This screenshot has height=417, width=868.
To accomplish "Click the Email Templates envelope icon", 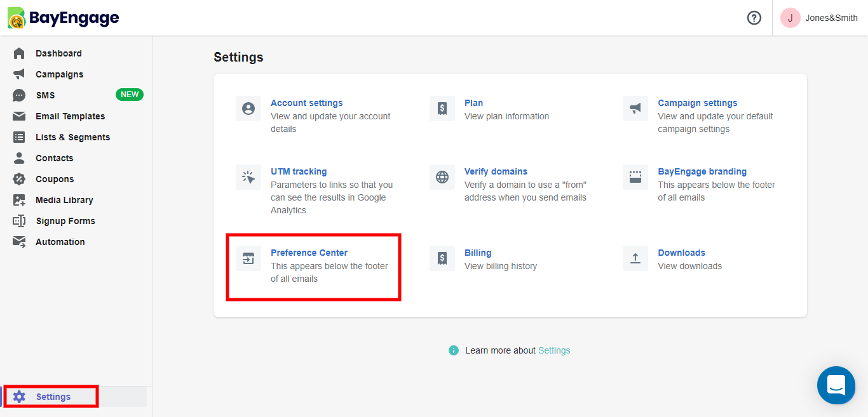I will coord(19,116).
